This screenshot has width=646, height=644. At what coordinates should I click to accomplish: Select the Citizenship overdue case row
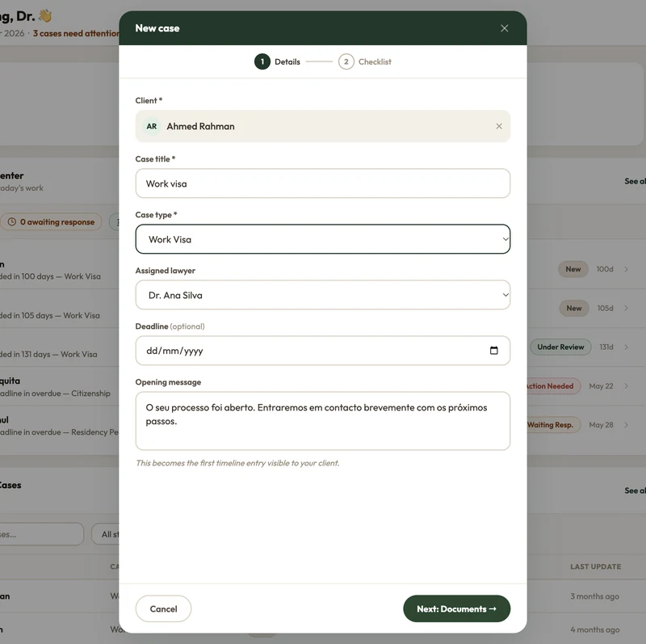click(x=59, y=387)
